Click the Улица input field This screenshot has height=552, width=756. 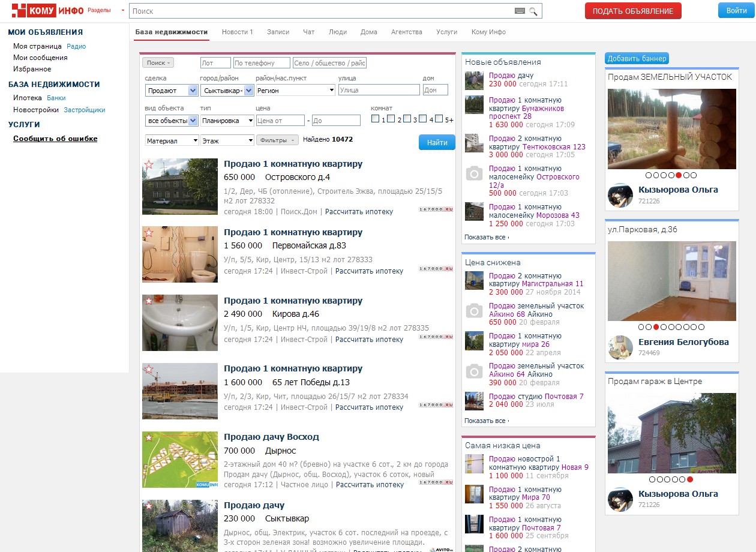tap(379, 90)
